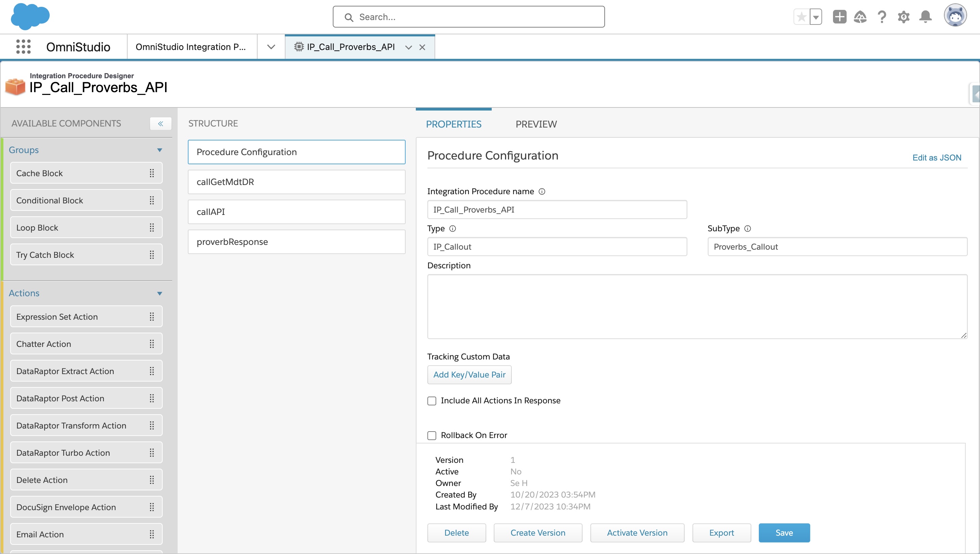Open the global actions plus icon
Screen dimensions: 980x554
tap(839, 17)
